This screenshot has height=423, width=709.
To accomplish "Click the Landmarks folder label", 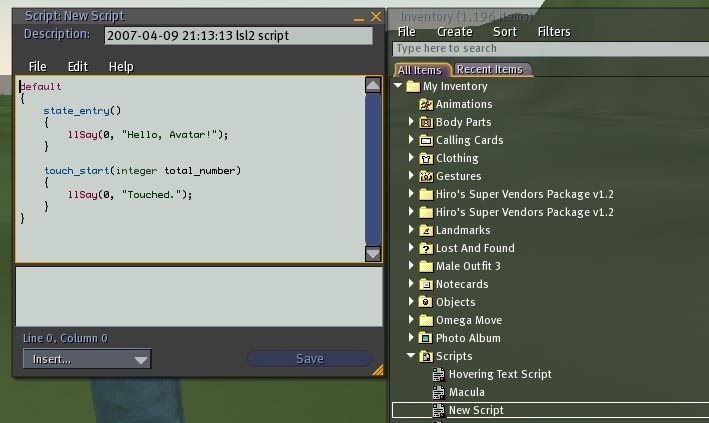I will pyautogui.click(x=463, y=231).
